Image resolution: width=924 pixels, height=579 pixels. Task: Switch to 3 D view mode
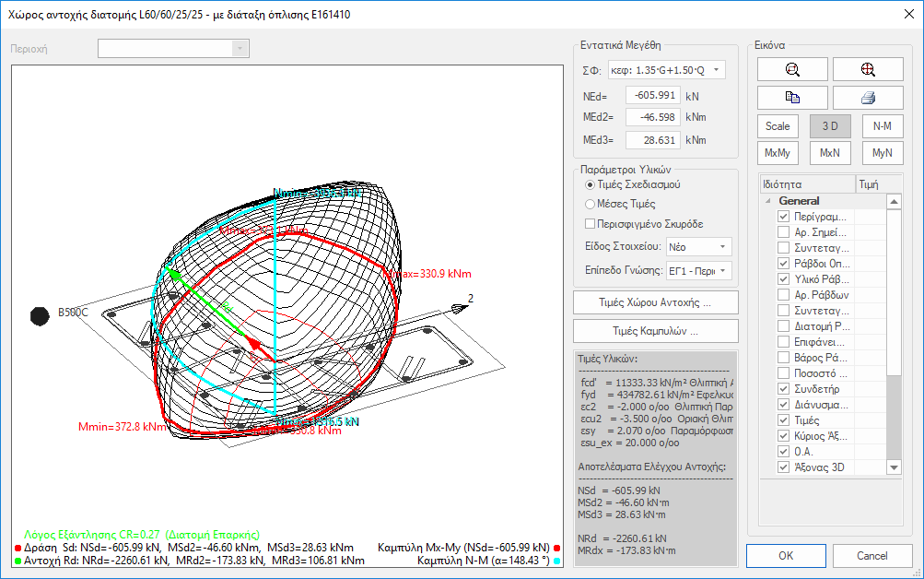[830, 126]
